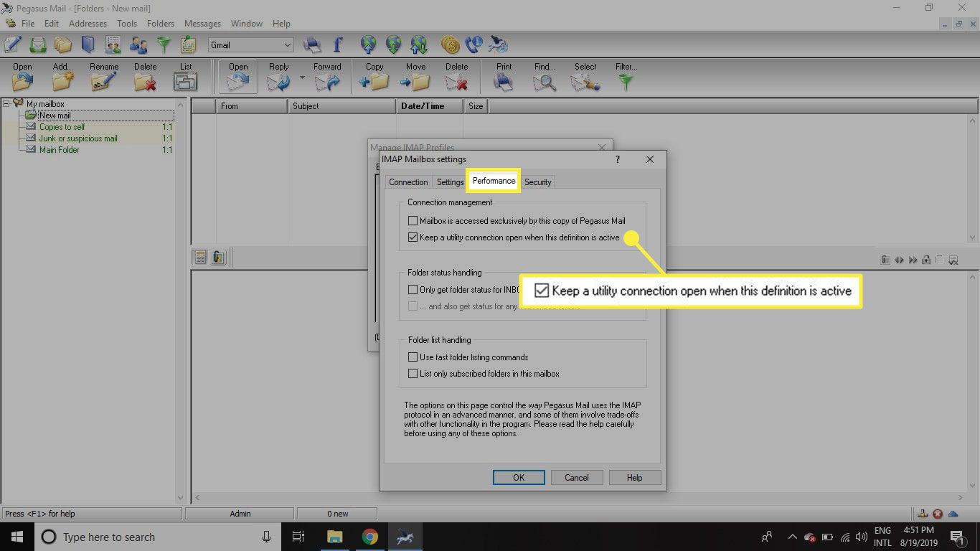
Task: Click message Open envelope button
Action: [238, 76]
